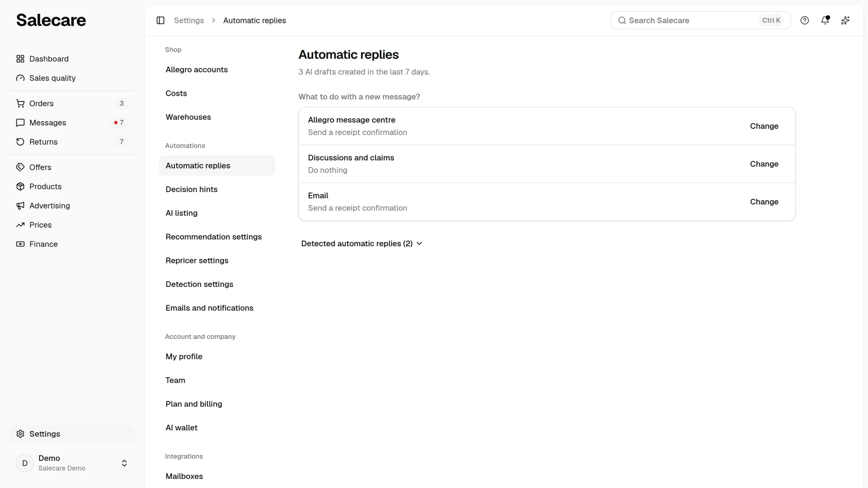868x488 pixels.
Task: Open Plan and billing page
Action: coord(217,404)
